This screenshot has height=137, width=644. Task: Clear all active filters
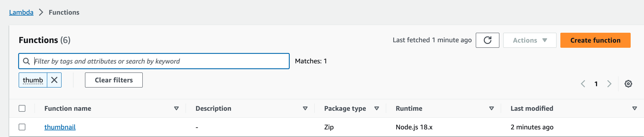click(114, 80)
